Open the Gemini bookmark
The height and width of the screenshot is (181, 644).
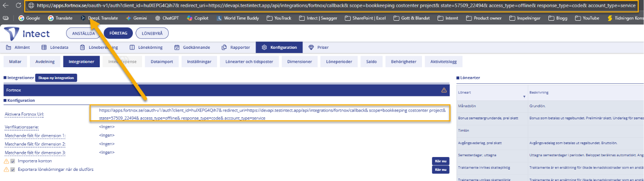[137, 18]
